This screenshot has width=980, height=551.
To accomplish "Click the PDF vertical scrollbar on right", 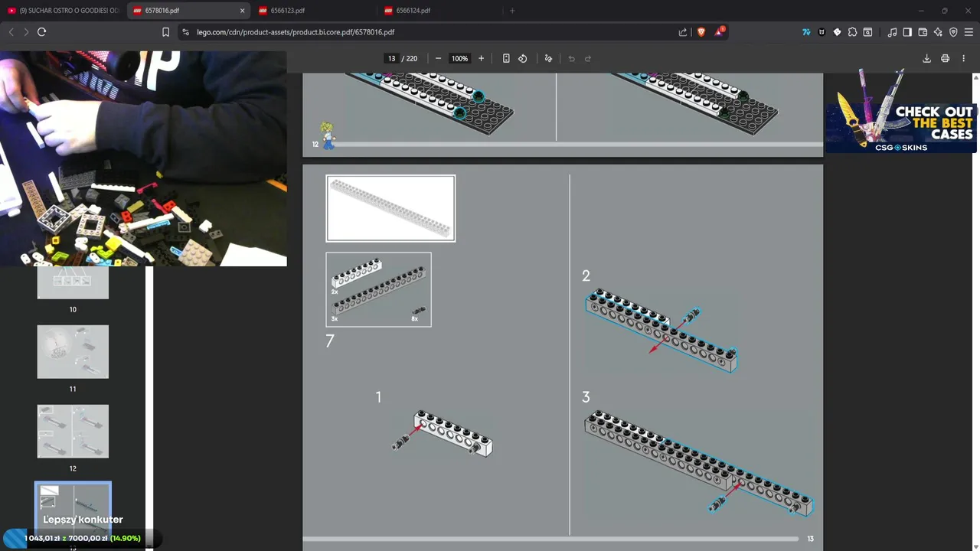I will tap(976, 311).
